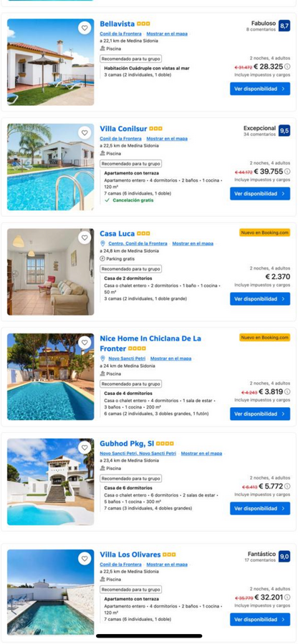Click info icon beside € 5.772 price
Screen dimensions: 298x644
point(287,487)
